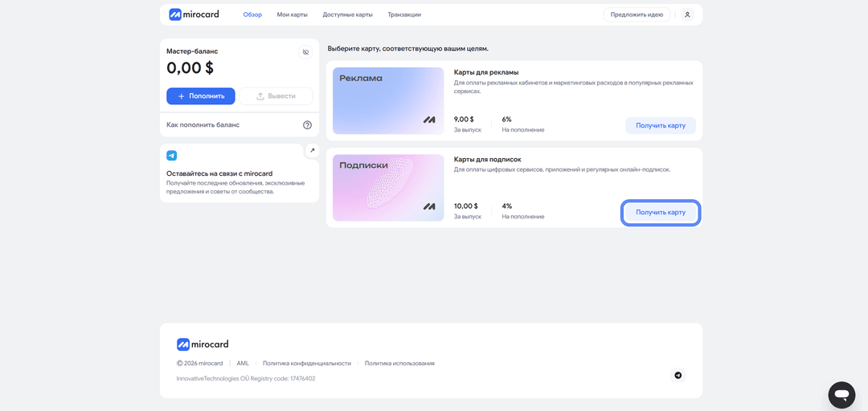Open the footer Telegram round icon

[678, 376]
